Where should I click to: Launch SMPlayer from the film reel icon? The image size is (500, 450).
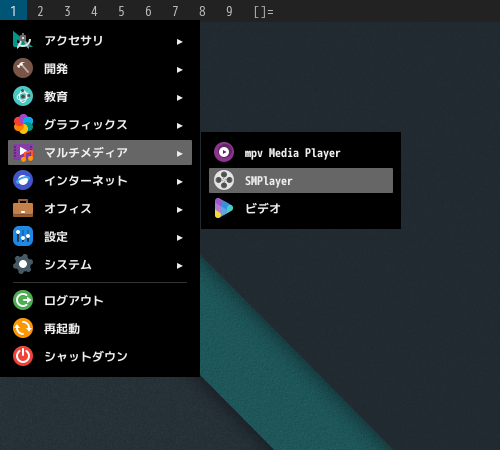224,180
